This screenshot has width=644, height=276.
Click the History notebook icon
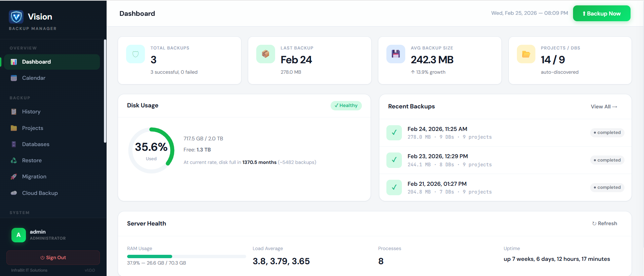click(x=14, y=112)
